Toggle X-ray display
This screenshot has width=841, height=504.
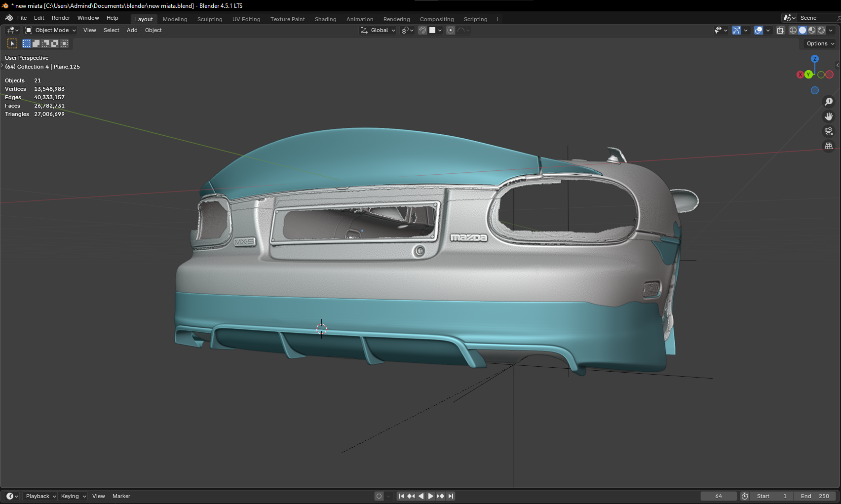pyautogui.click(x=780, y=30)
